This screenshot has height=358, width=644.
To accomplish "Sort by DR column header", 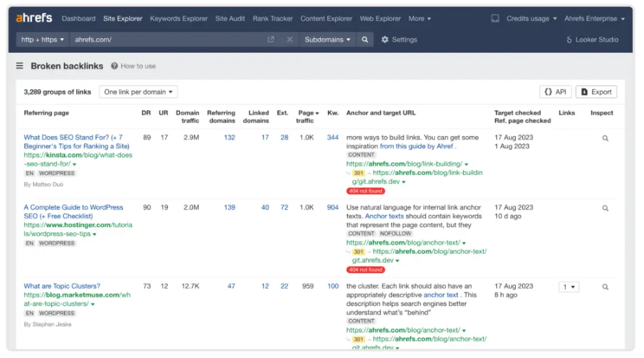I will pos(146,112).
